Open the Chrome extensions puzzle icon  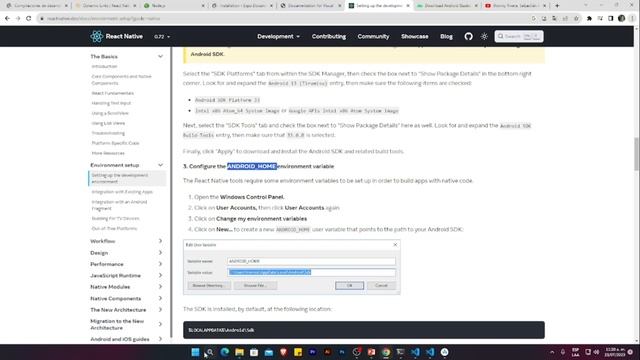click(589, 18)
